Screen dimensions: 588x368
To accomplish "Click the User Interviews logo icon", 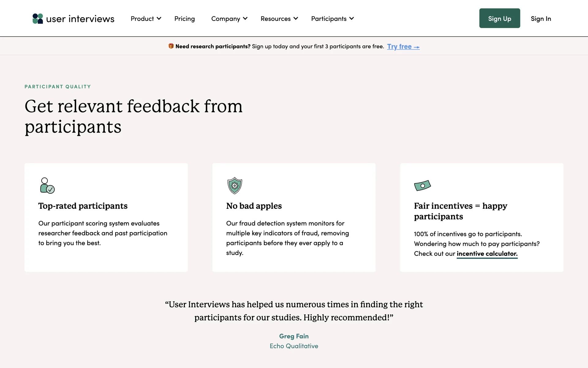I will point(38,19).
